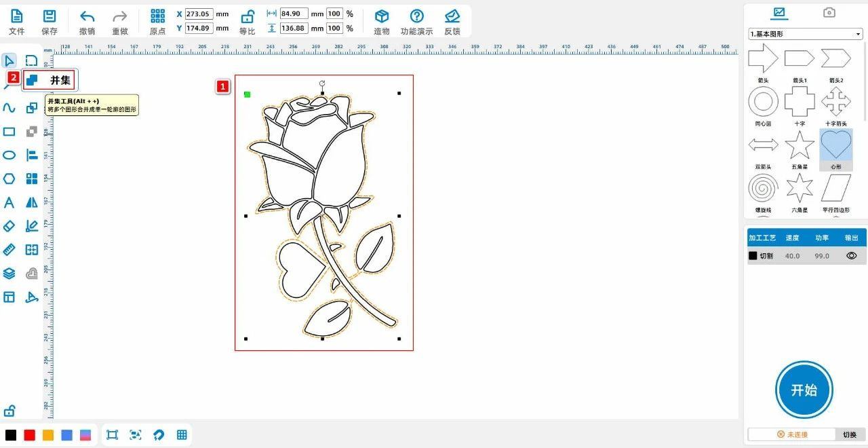Toggle output visibility eye for 切割 layer
Viewport: 868px width, 448px height.
[852, 256]
